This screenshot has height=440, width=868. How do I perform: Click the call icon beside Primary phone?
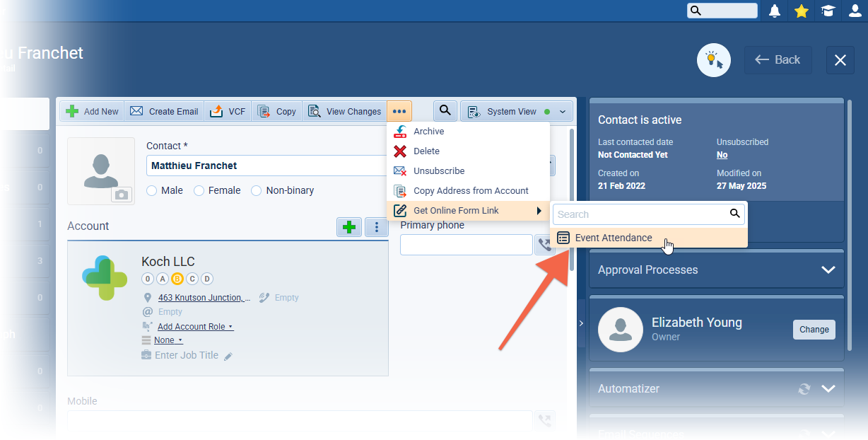pos(545,245)
